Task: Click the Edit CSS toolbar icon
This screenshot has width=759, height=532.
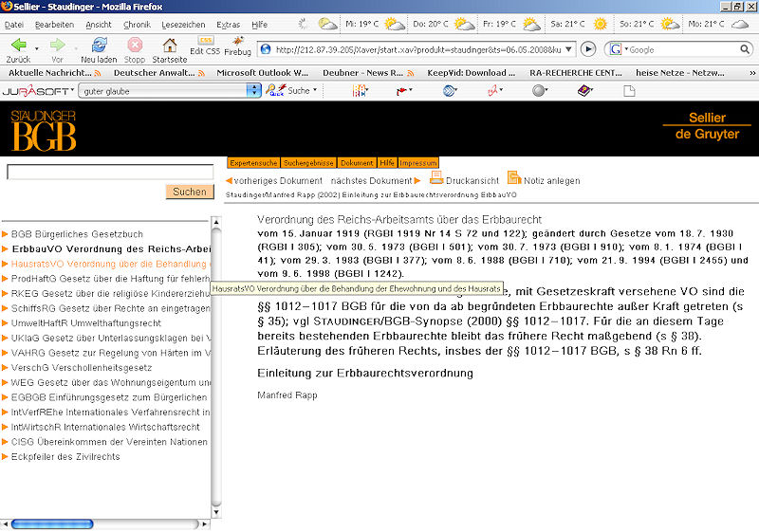Action: [204, 45]
